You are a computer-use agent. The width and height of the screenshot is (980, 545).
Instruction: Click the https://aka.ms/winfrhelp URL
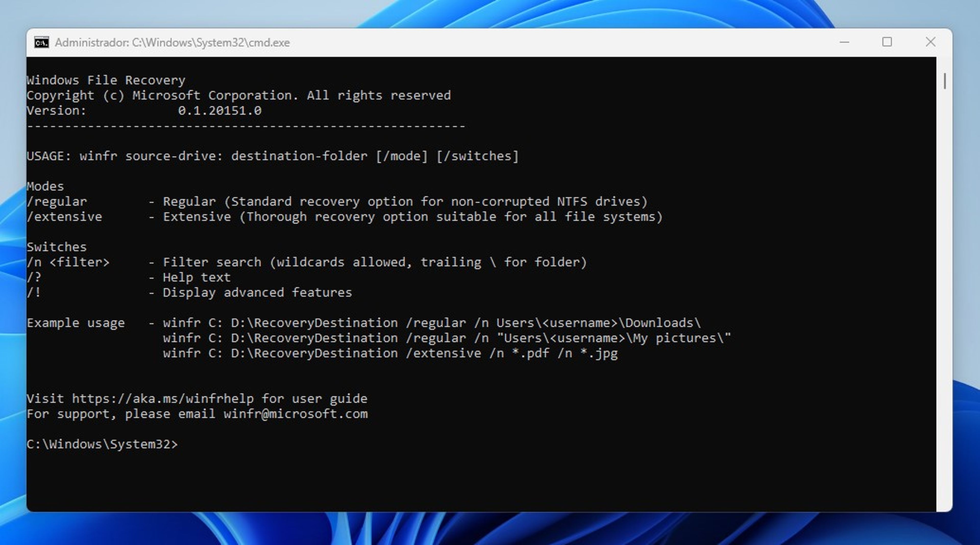[x=163, y=399]
